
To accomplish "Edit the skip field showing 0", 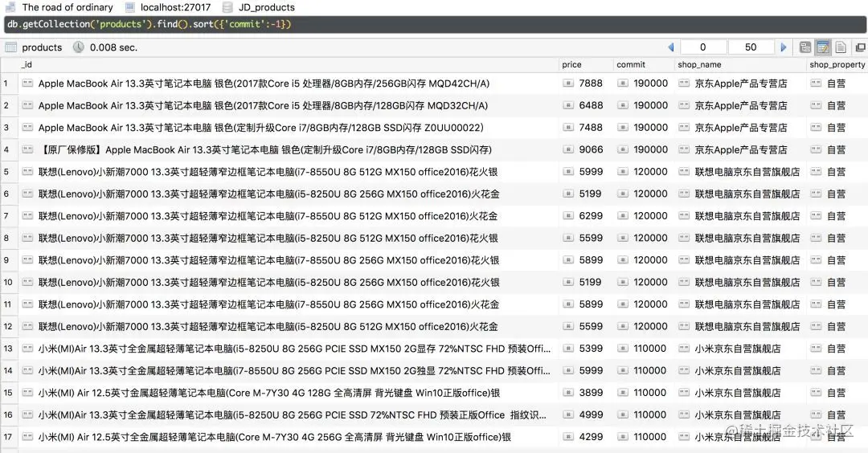I will click(x=703, y=47).
